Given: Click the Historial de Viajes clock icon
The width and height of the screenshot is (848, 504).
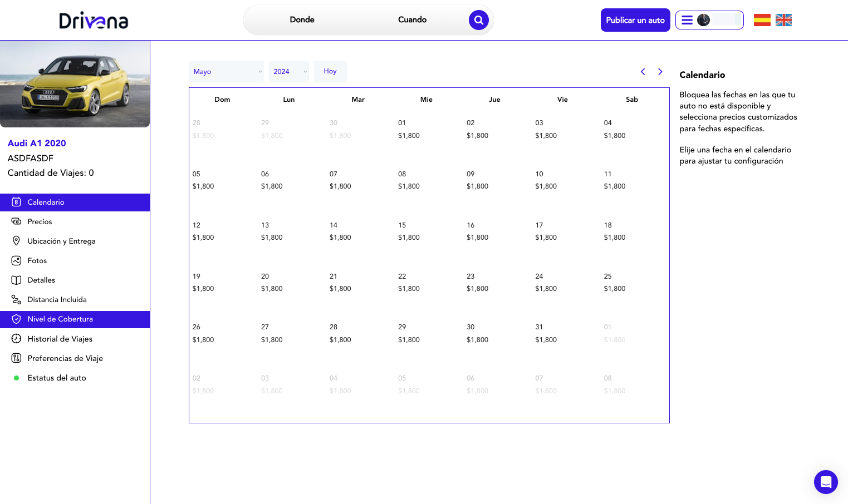Looking at the screenshot, I should [x=17, y=339].
